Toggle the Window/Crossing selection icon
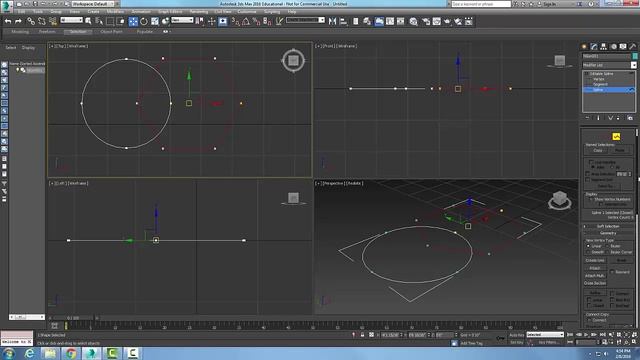 click(x=121, y=21)
